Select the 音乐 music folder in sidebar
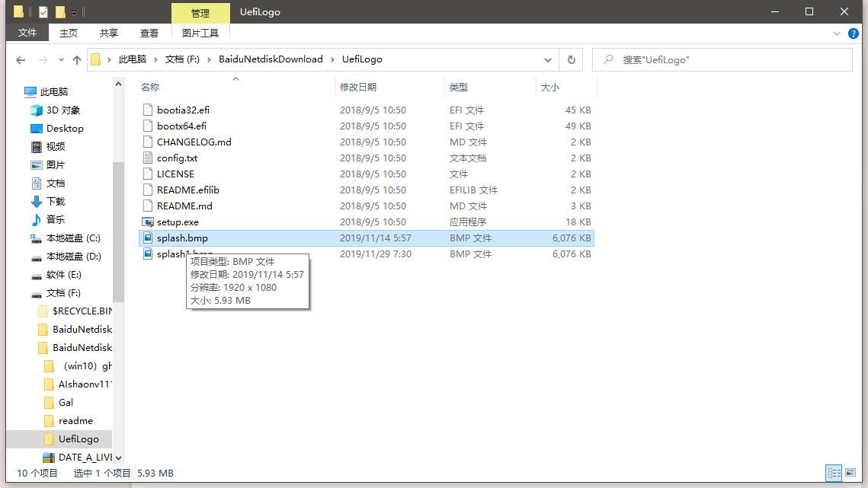This screenshot has width=868, height=488. coord(56,220)
